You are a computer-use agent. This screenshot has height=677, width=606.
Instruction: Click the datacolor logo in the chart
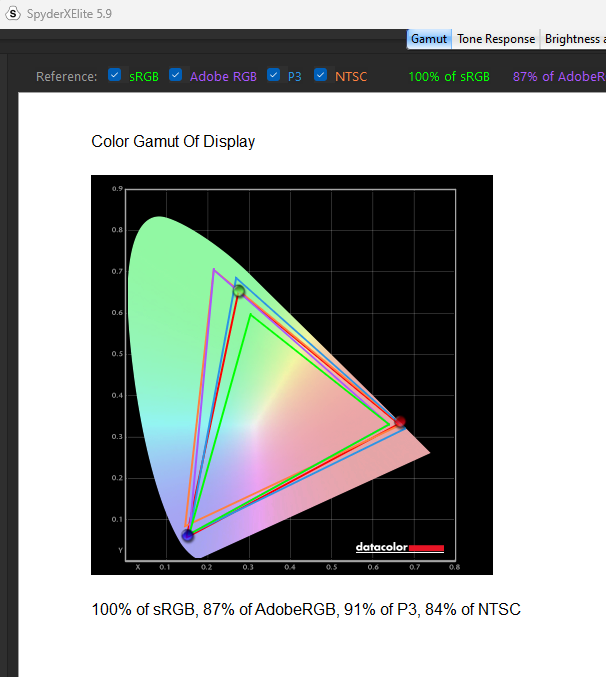point(399,547)
